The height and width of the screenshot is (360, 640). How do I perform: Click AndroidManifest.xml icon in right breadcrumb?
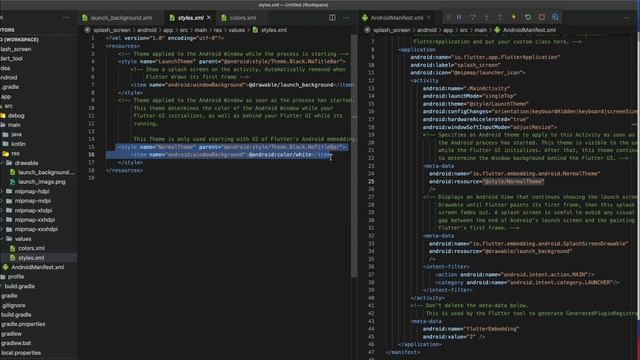497,30
